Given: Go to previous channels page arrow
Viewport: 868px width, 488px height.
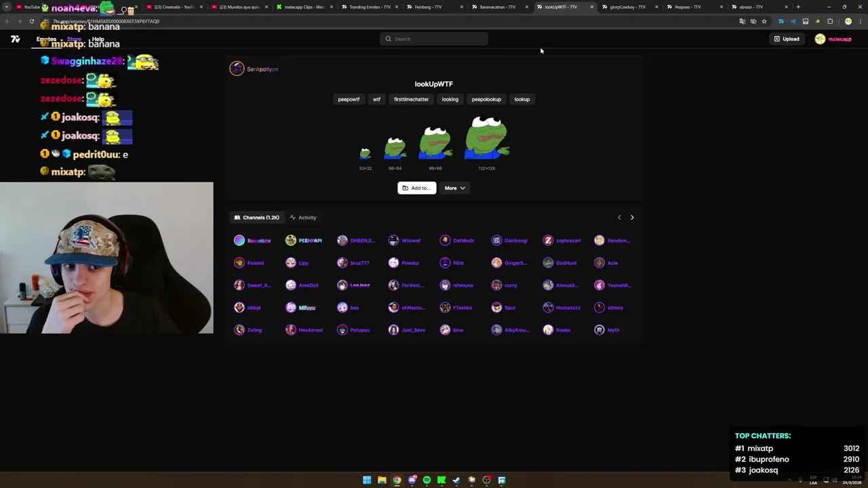Looking at the screenshot, I should [619, 218].
